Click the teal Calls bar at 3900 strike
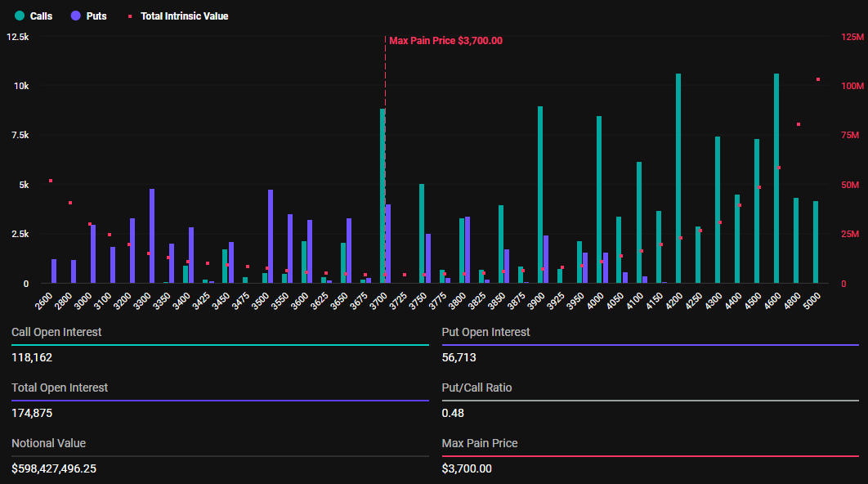Screen dimensions: 868x484 point(540,196)
